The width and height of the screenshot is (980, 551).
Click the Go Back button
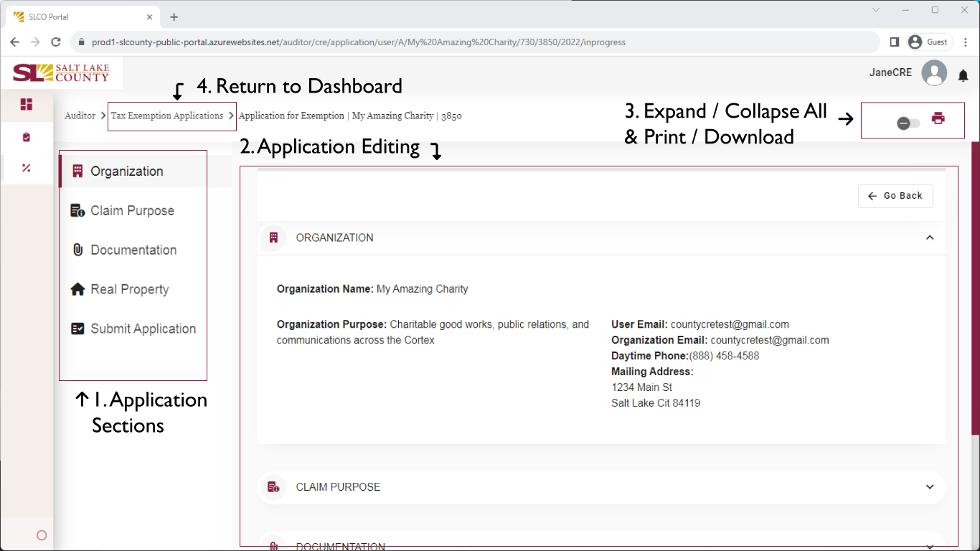pyautogui.click(x=895, y=196)
